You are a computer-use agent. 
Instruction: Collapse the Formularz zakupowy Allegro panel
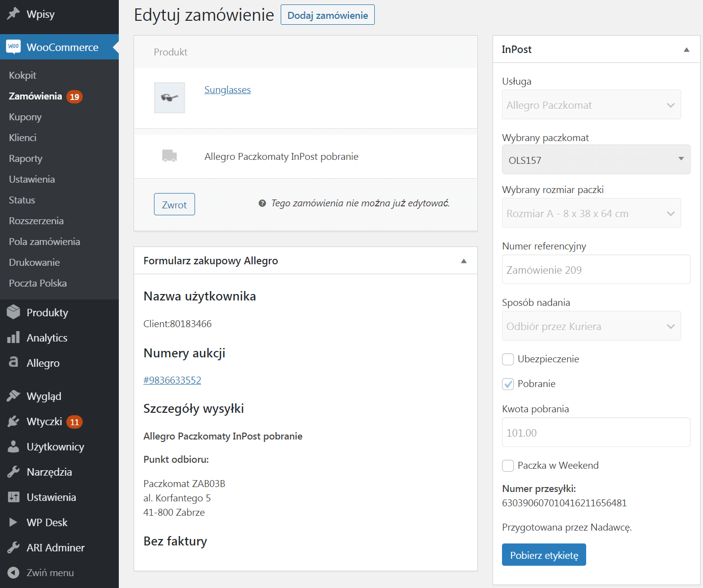463,261
